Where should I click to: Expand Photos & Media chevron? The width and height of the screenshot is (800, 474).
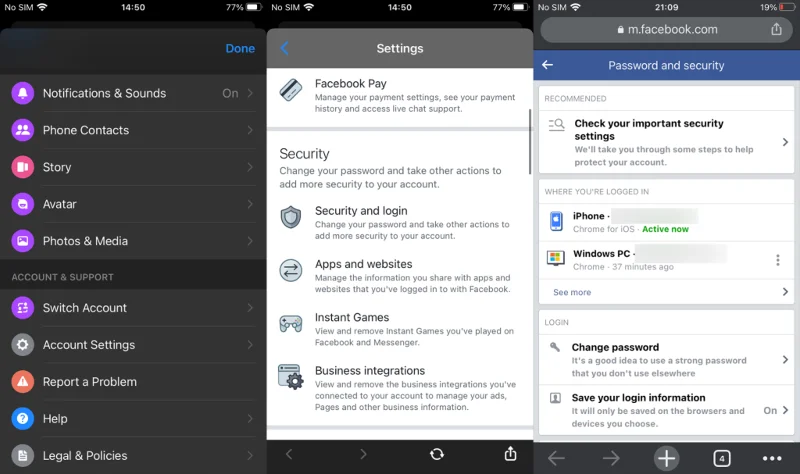click(250, 241)
